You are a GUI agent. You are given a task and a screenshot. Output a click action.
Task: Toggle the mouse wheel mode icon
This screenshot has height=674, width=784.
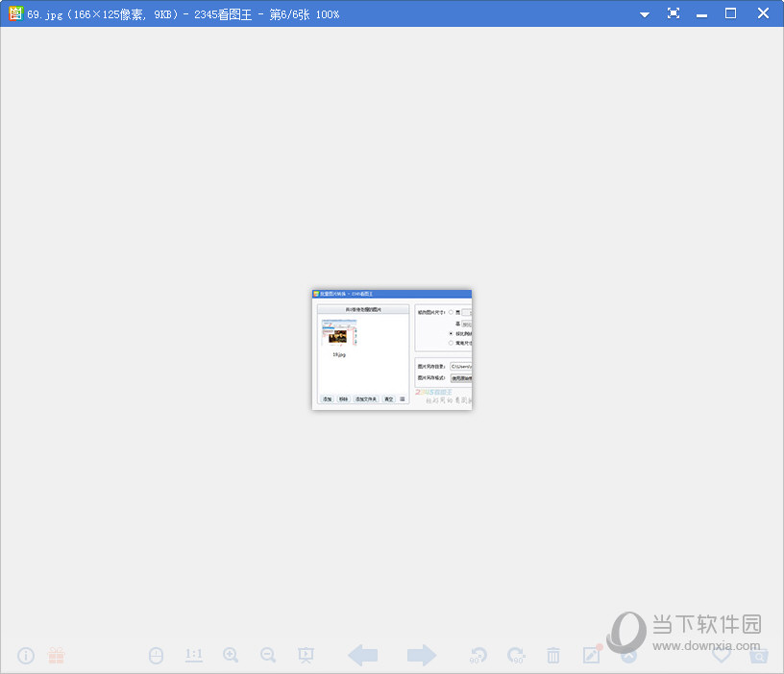coord(156,656)
